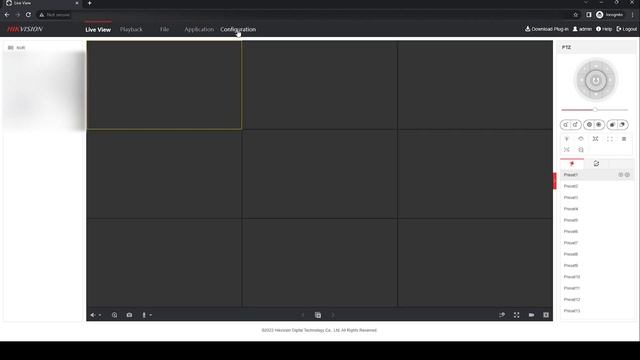Open the Application tab
This screenshot has width=640, height=360.
coord(199,29)
